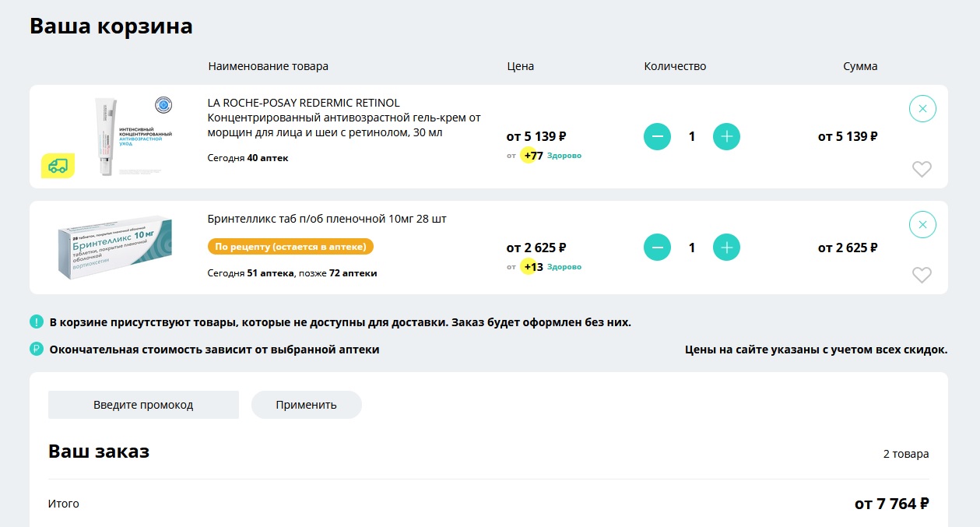Remove La Roche-Posay item from cart
The height and width of the screenshot is (527, 980).
[922, 109]
